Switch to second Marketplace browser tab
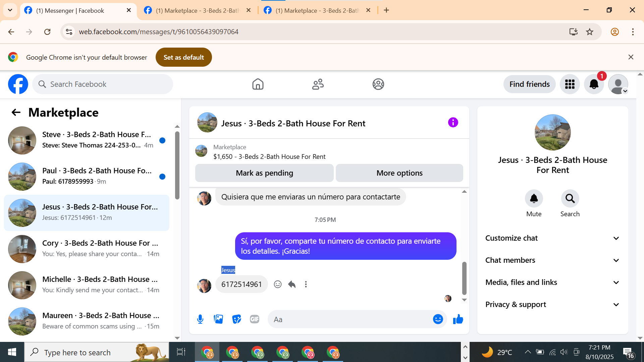This screenshot has height=362, width=644. [x=317, y=10]
